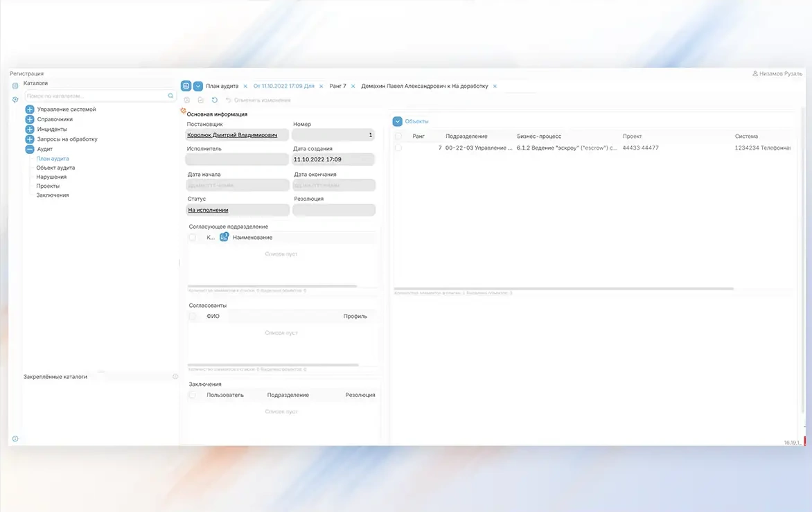This screenshot has width=812, height=512.
Task: Select all rows via Объекты table header checkbox
Action: pyautogui.click(x=398, y=136)
